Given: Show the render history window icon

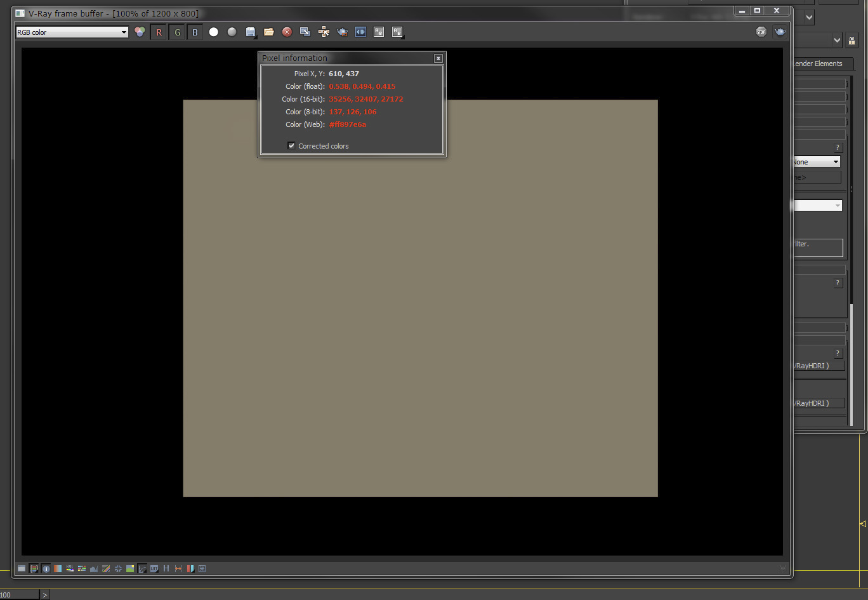Looking at the screenshot, I should point(22,568).
